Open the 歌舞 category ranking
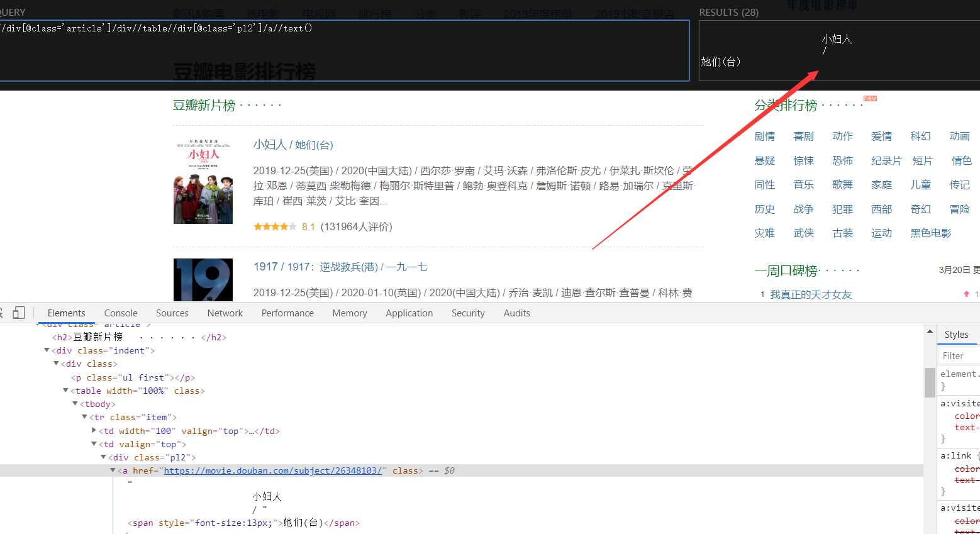The height and width of the screenshot is (534, 980). 843,185
